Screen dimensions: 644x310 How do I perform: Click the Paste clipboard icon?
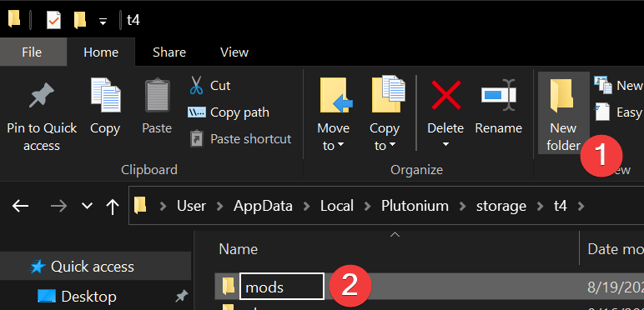pos(157,96)
